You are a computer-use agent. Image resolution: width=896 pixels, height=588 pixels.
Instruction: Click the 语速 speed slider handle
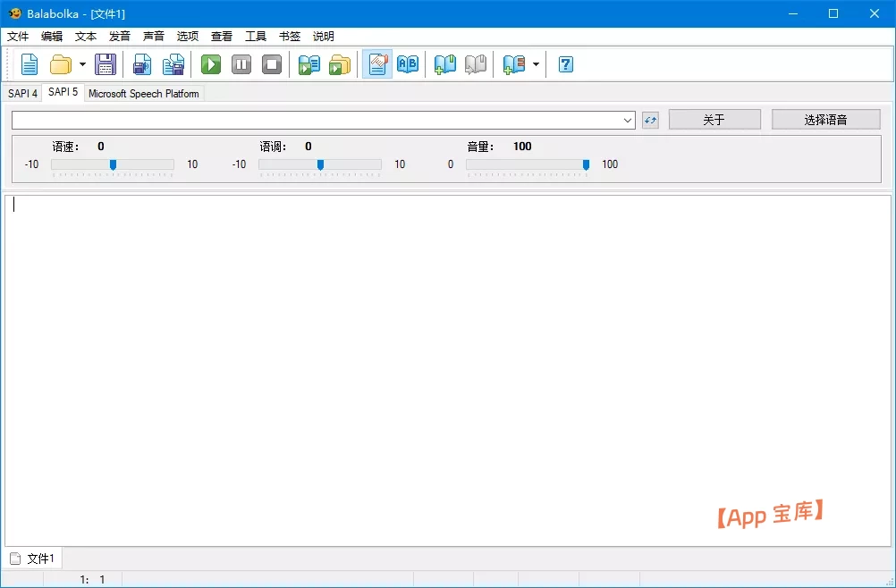pos(113,164)
